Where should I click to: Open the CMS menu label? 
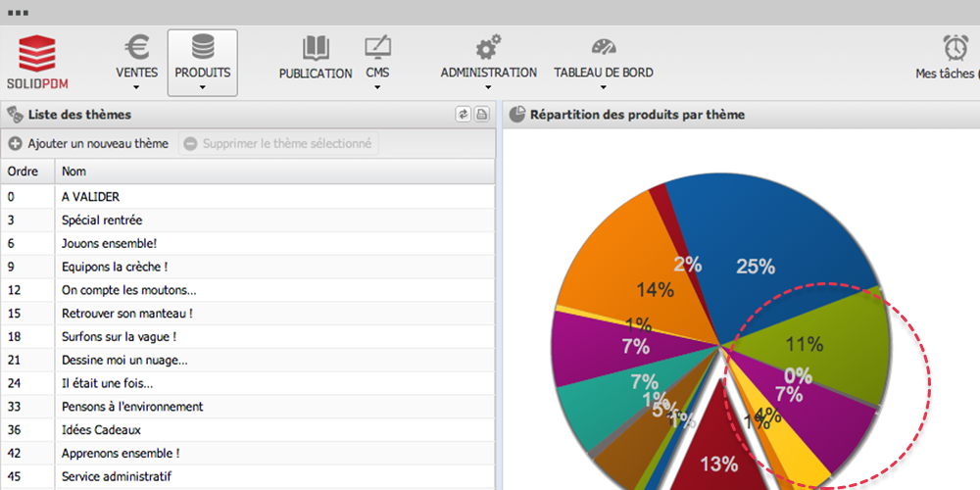click(x=377, y=73)
